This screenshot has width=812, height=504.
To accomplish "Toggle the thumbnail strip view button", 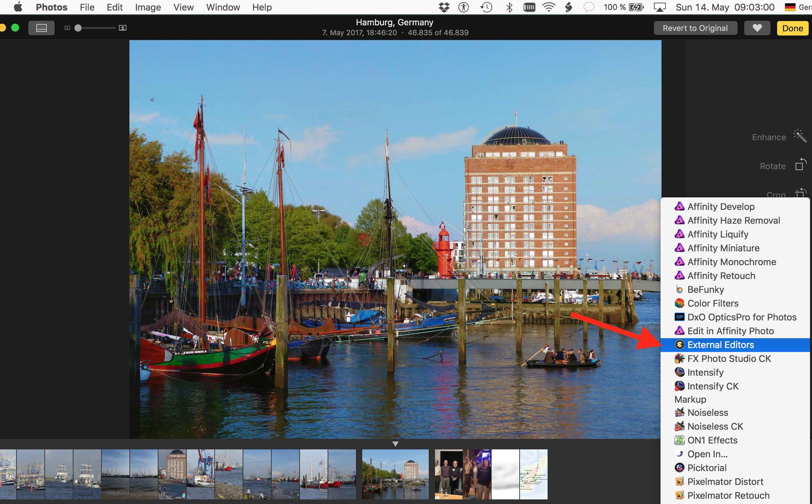I will [41, 28].
